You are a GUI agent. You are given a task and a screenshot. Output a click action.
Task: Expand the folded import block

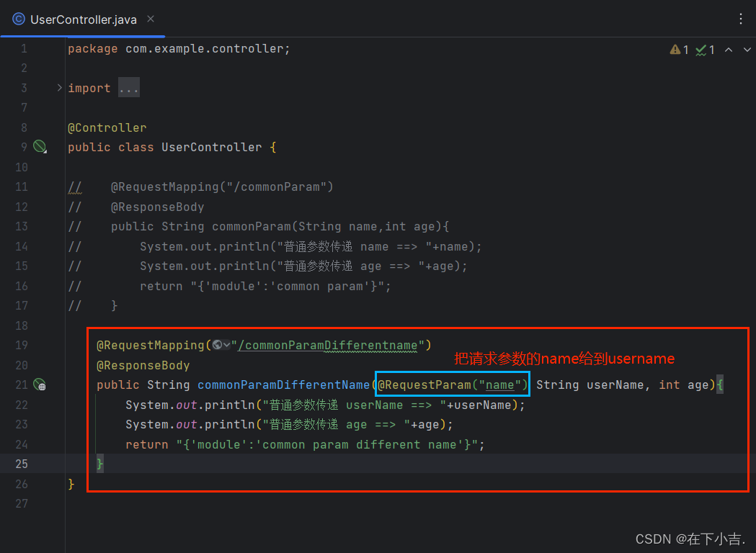(x=59, y=88)
